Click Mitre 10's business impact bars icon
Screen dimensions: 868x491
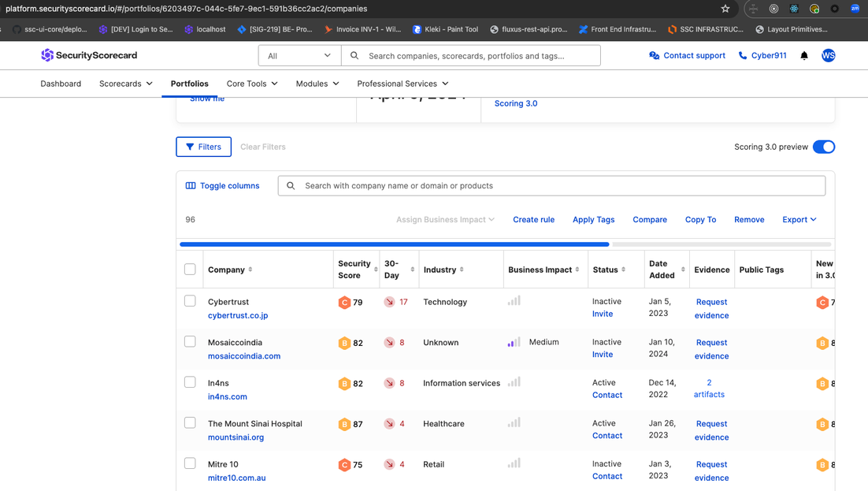(514, 463)
